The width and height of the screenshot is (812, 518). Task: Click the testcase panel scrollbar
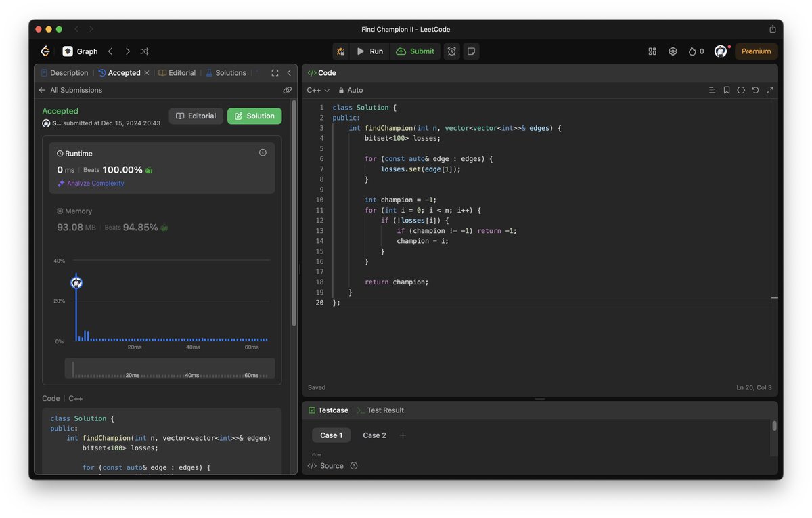774,426
